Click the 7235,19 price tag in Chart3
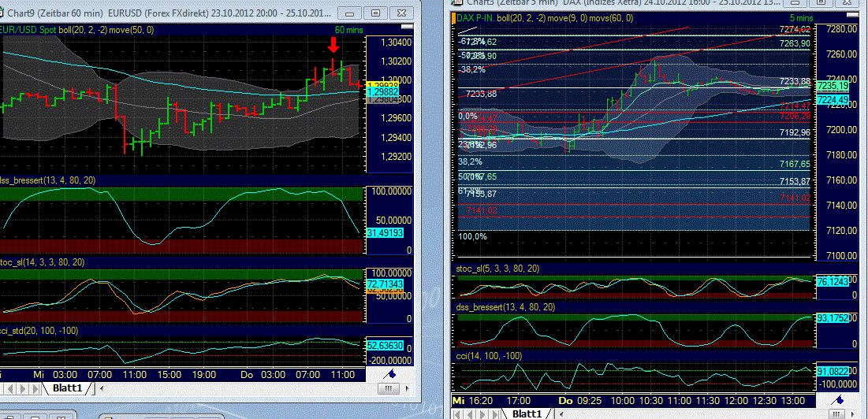The image size is (868, 419). [833, 87]
